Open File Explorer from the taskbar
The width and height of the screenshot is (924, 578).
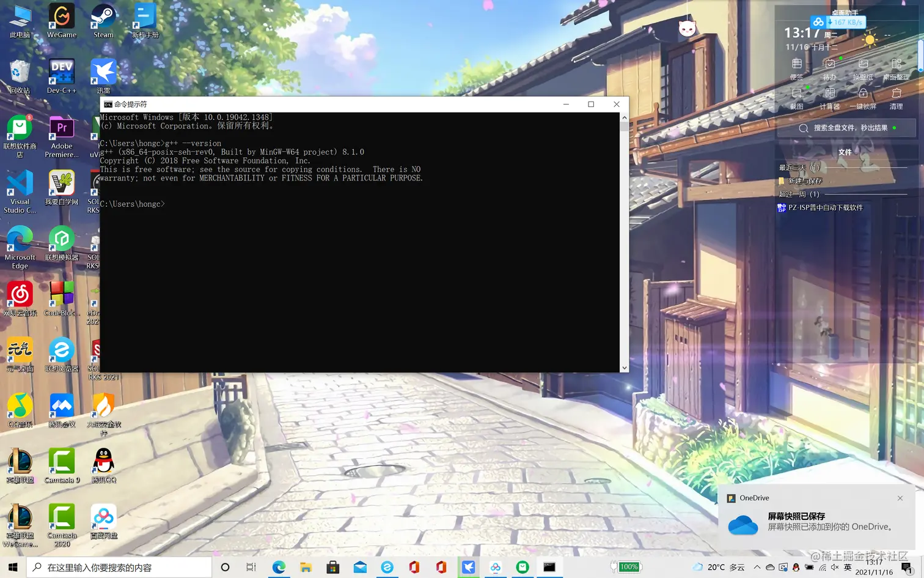tap(306, 568)
